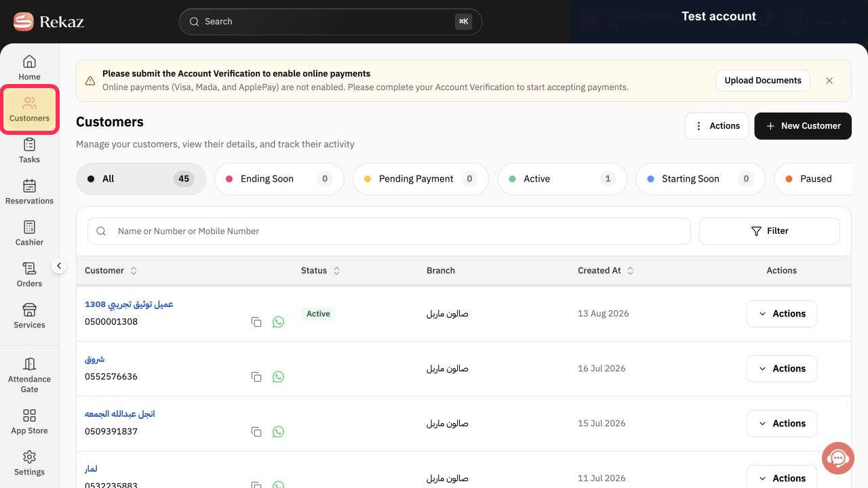Expand Actions dropdown for 13 Aug 2026 row
Viewport: 868px width, 488px height.
781,314
